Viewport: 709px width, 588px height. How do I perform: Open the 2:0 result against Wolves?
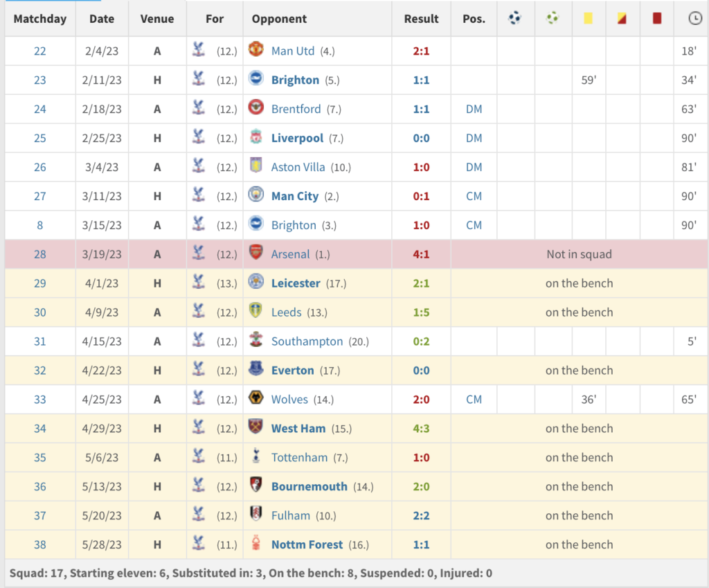(421, 400)
